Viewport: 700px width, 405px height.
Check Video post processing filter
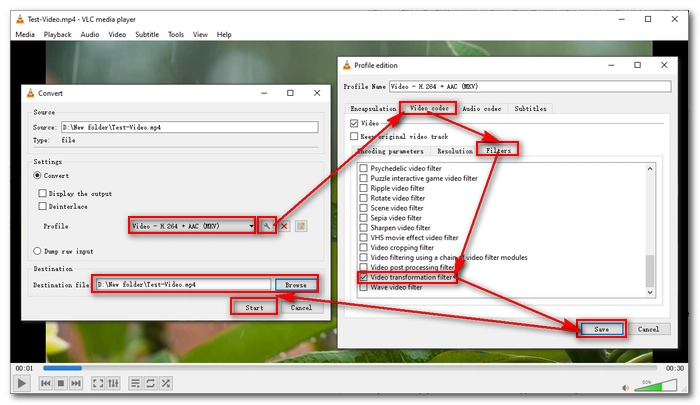click(x=363, y=267)
